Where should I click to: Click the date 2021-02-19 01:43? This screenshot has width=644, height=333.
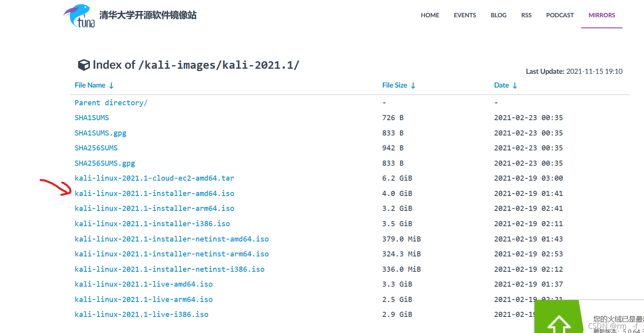tap(529, 239)
